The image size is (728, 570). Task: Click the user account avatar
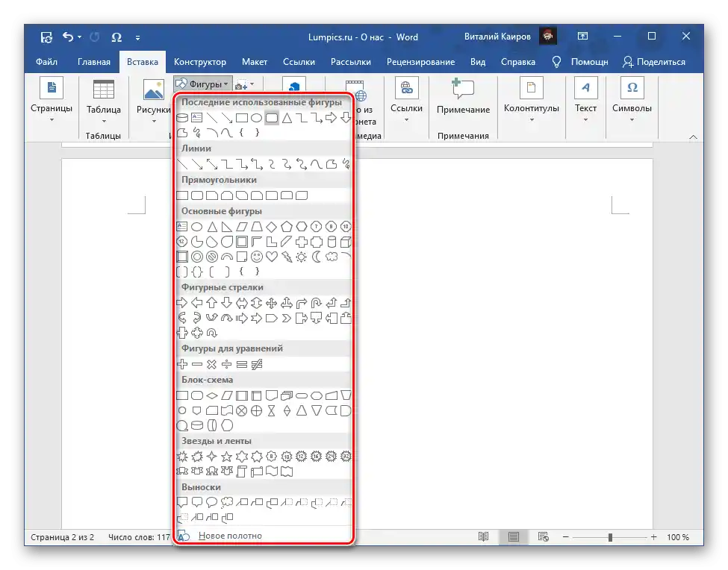pyautogui.click(x=548, y=36)
